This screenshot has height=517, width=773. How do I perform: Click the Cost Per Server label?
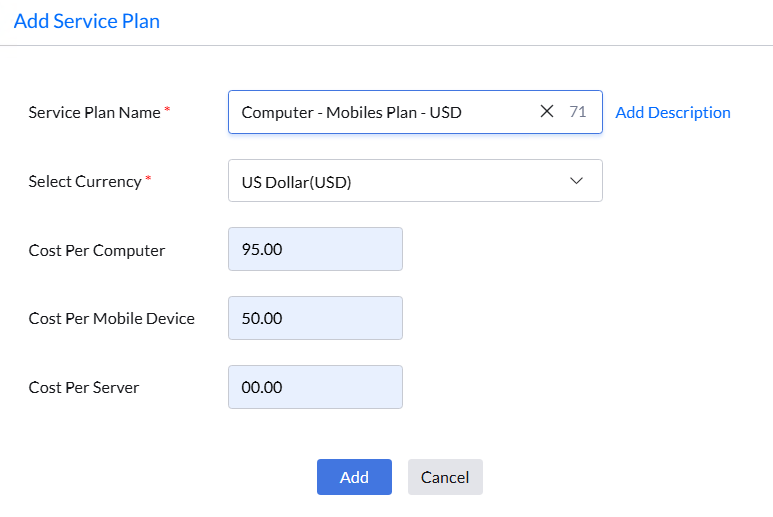pyautogui.click(x=84, y=388)
